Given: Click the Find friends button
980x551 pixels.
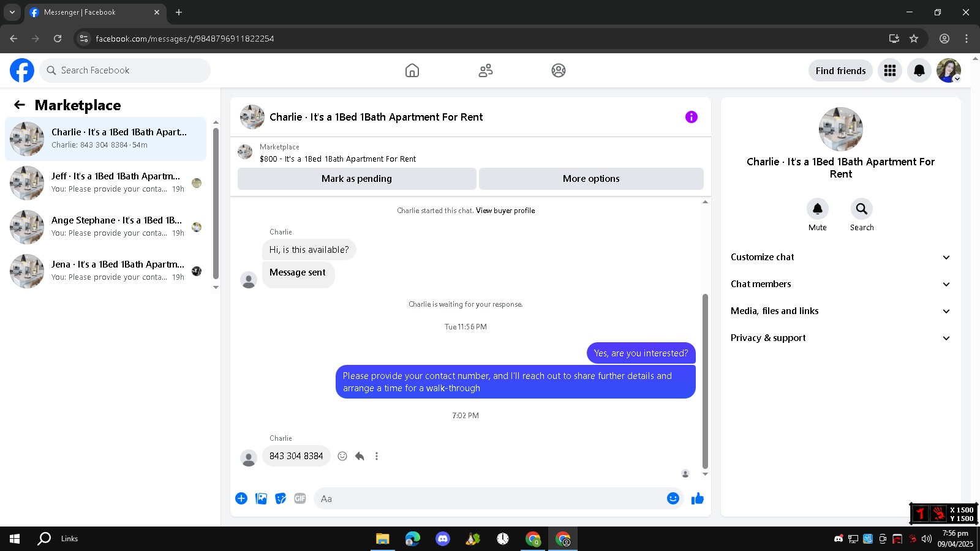Looking at the screenshot, I should tap(840, 70).
